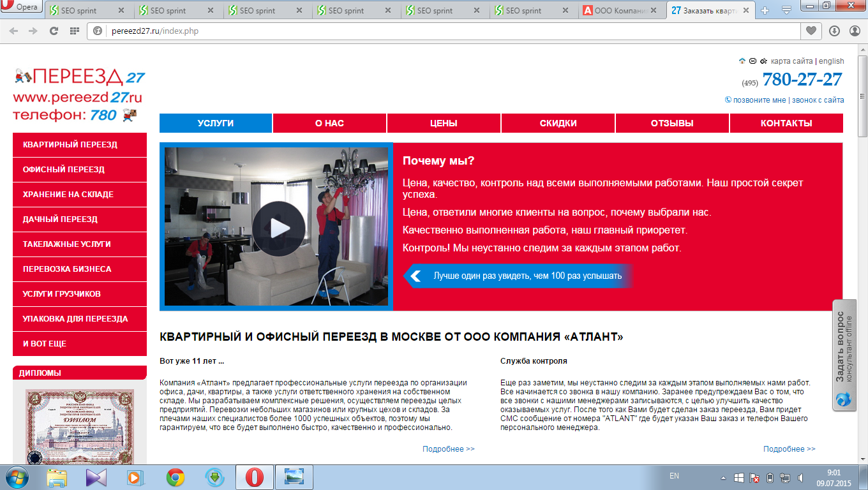Viewport: 868px width, 490px height.
Task: Open Visual Studio from the taskbar
Action: tap(96, 477)
